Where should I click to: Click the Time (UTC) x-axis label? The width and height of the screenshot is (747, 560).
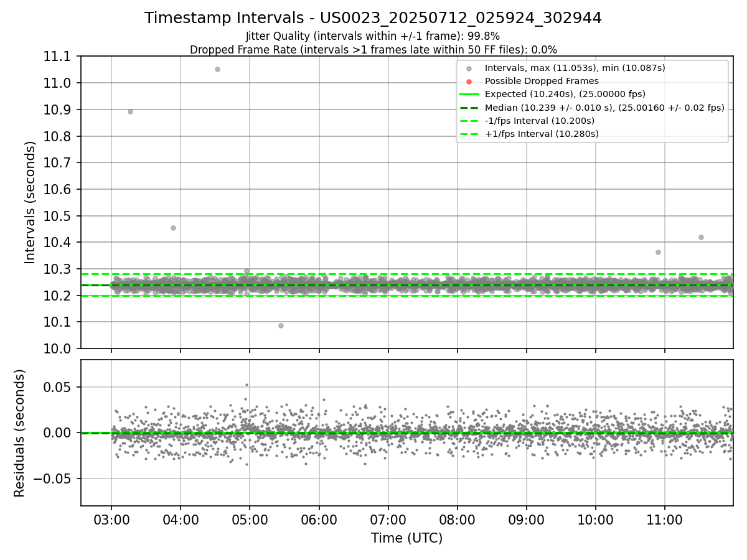406,538
